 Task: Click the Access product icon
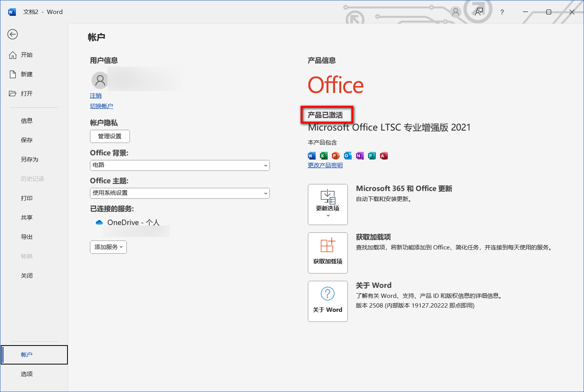384,156
